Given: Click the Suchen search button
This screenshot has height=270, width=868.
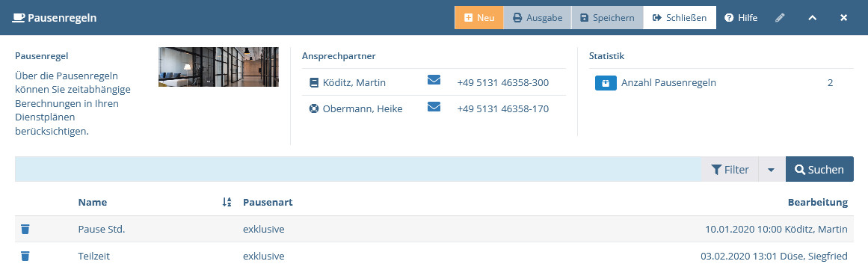Looking at the screenshot, I should [x=819, y=169].
